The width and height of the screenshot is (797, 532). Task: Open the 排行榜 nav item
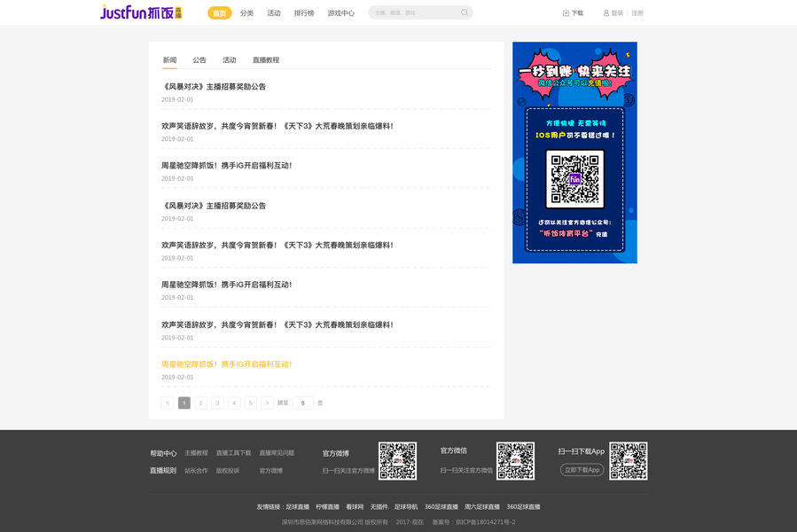[x=304, y=12]
